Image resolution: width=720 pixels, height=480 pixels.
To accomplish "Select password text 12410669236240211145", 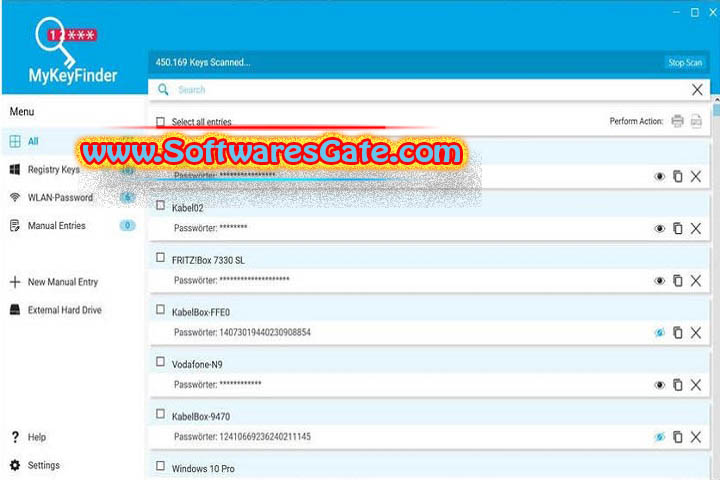I will pyautogui.click(x=265, y=437).
